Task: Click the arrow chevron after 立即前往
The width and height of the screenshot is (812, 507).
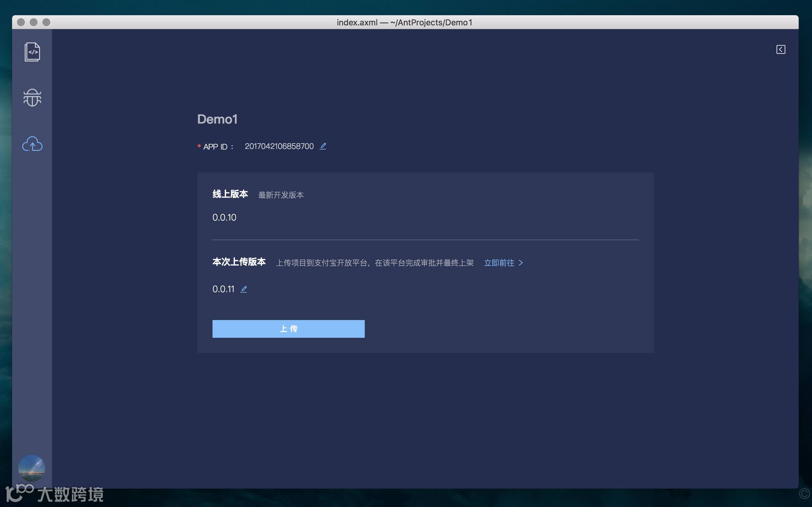Action: coord(521,263)
